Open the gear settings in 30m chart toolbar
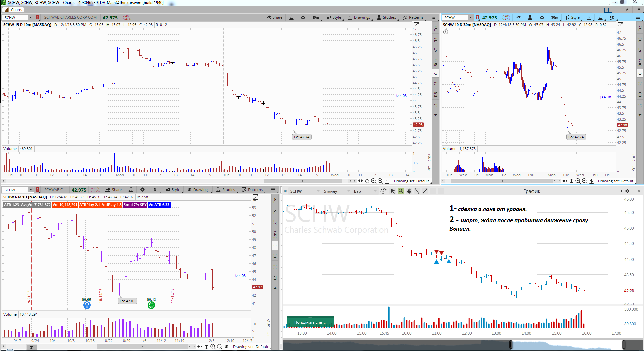 [x=542, y=17]
